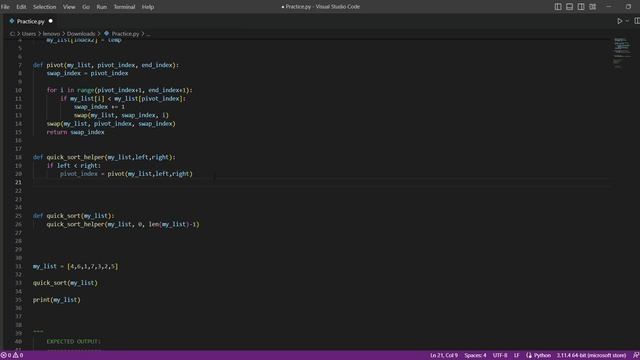Open the errors and warnings count indicator
Viewport: 640px width, 360px height.
[x=12, y=356]
